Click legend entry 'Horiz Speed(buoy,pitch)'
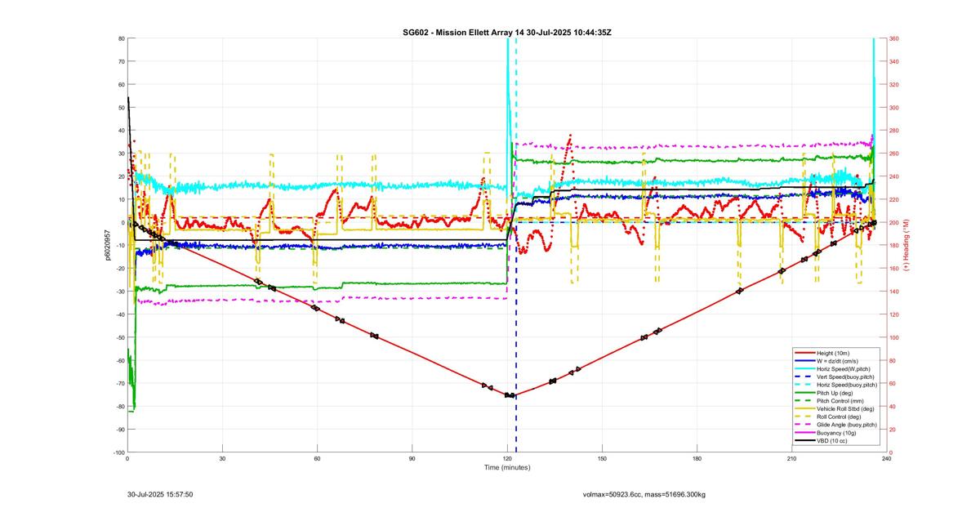The width and height of the screenshot is (980, 508). pos(847,384)
